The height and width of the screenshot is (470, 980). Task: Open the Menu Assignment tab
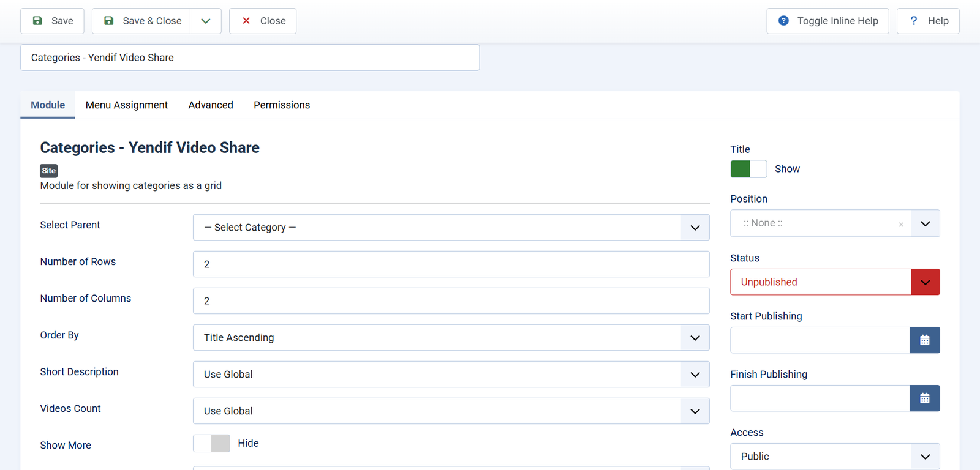click(x=127, y=105)
